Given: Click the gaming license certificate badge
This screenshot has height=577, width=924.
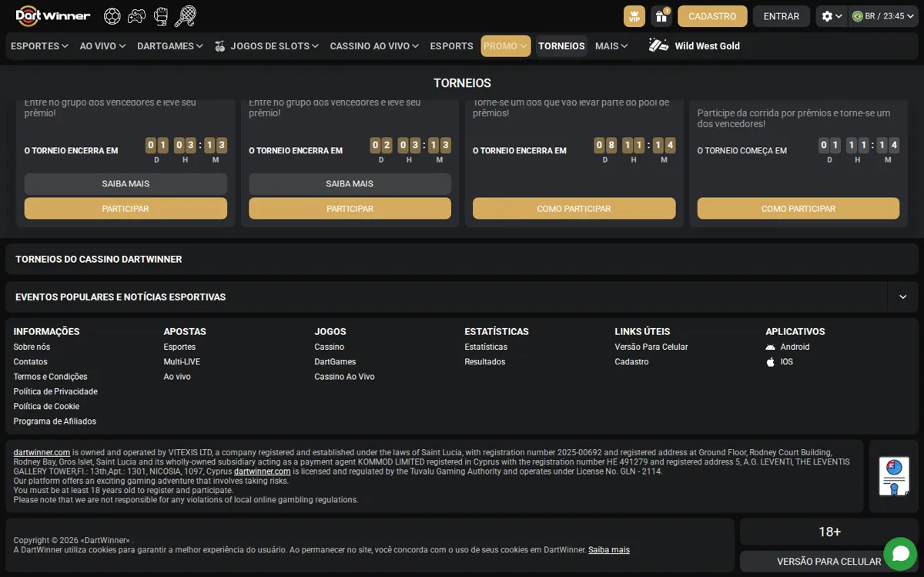Looking at the screenshot, I should pos(894,476).
